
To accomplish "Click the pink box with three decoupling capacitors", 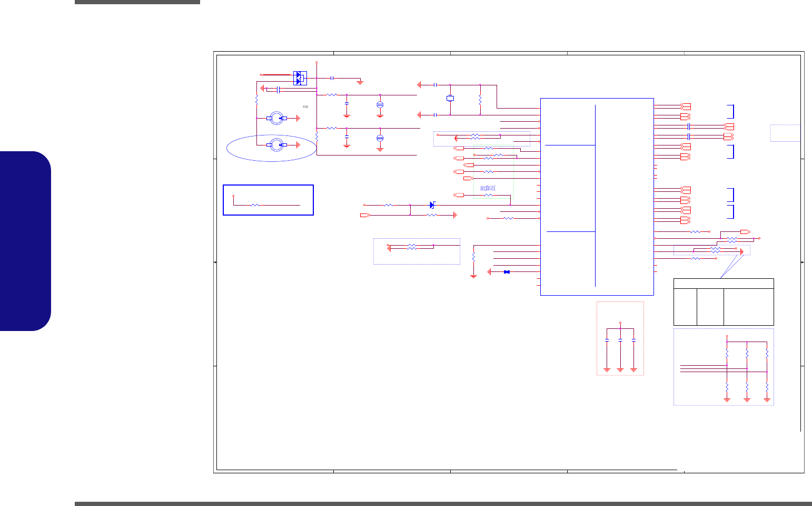I will point(620,338).
